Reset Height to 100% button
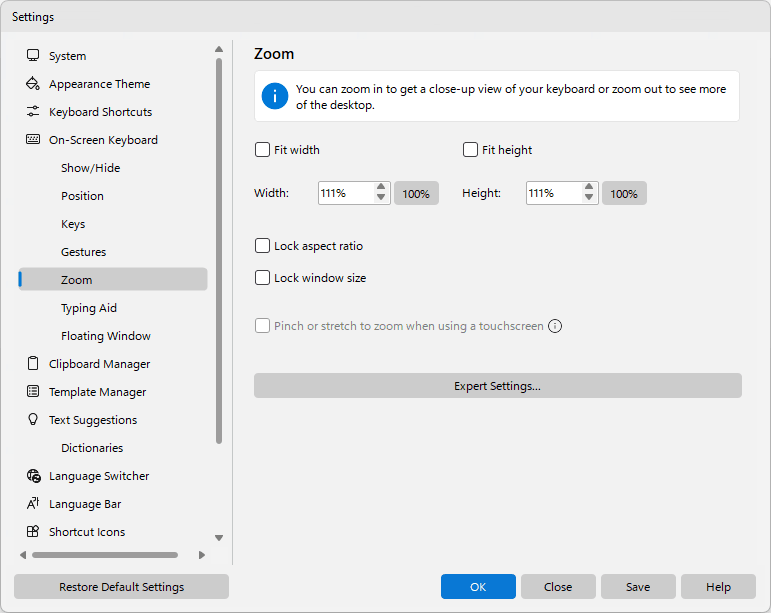The height and width of the screenshot is (613, 771). tap(624, 193)
